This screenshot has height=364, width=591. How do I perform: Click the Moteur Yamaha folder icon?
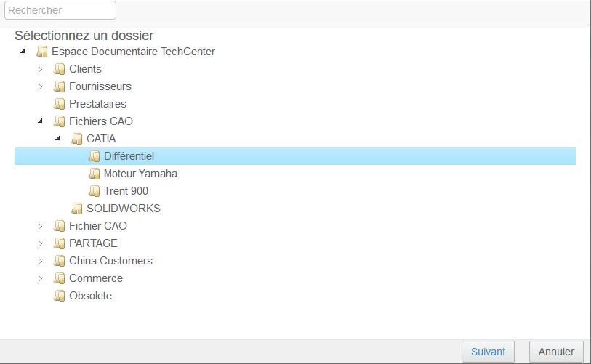pyautogui.click(x=95, y=174)
